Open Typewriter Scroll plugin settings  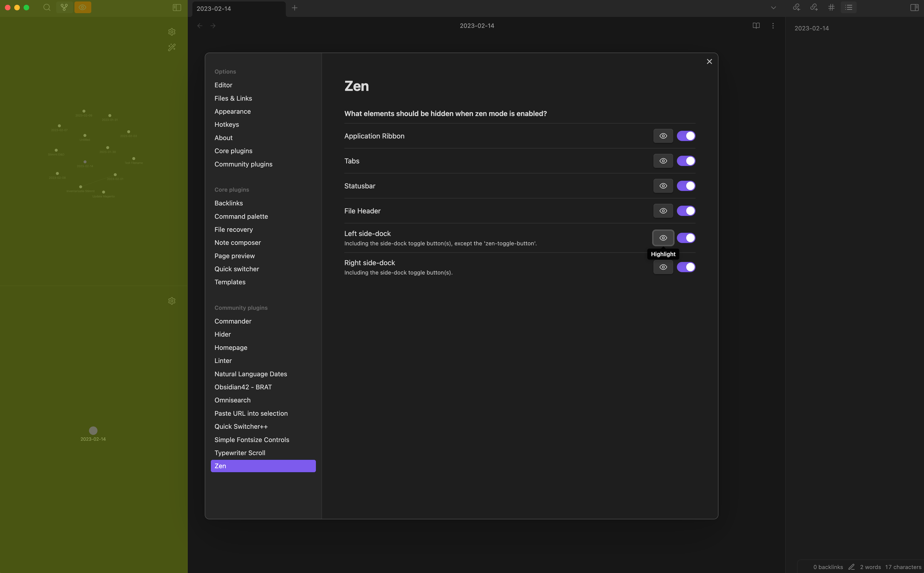coord(240,453)
